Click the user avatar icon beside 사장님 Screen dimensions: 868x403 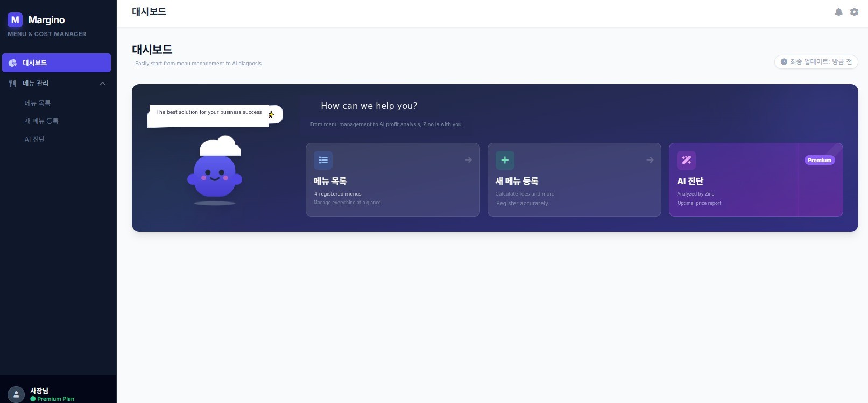[16, 394]
